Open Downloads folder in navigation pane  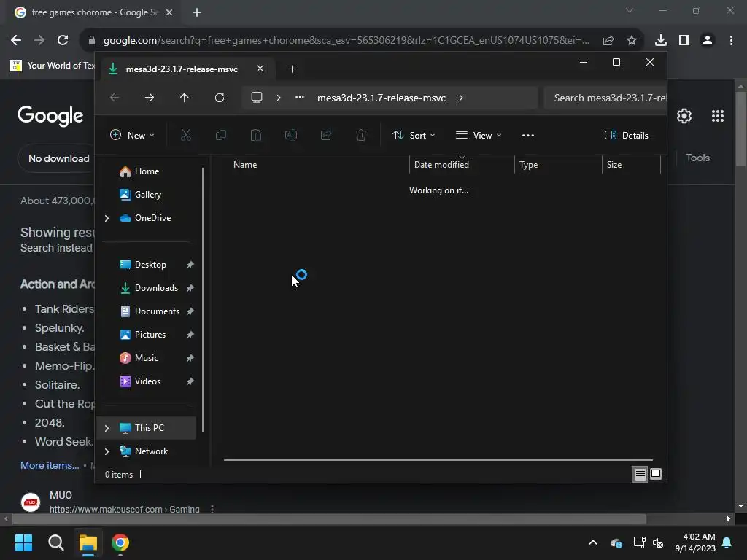coord(147,288)
